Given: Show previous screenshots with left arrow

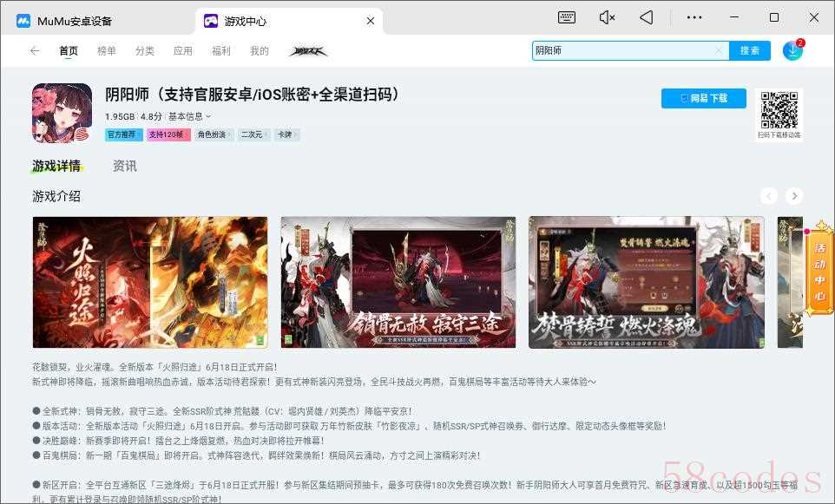Looking at the screenshot, I should point(768,196).
